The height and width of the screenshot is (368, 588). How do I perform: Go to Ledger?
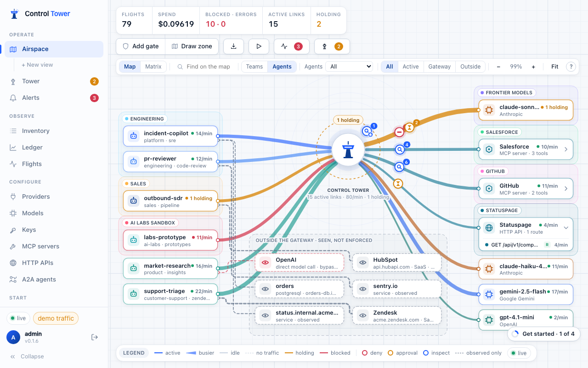[54, 148]
